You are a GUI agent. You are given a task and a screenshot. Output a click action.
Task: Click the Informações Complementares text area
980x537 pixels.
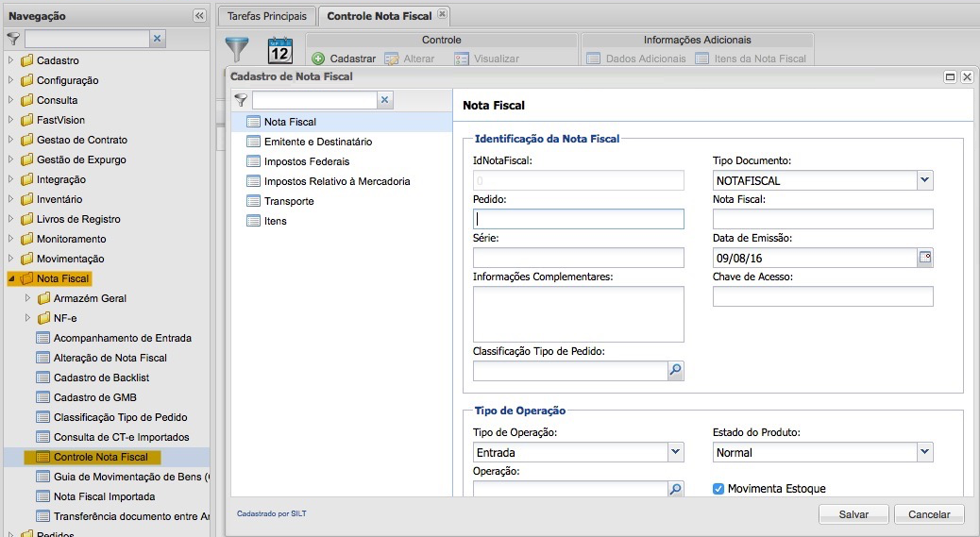(578, 314)
